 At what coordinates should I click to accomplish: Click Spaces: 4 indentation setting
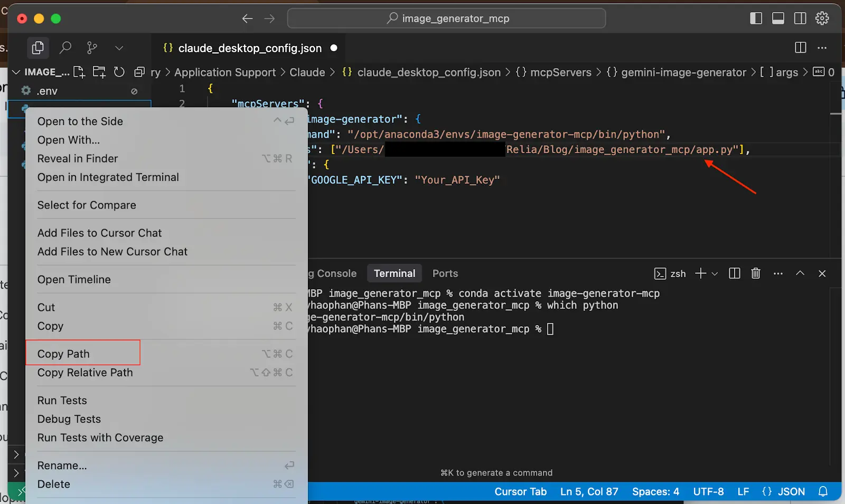[655, 492]
